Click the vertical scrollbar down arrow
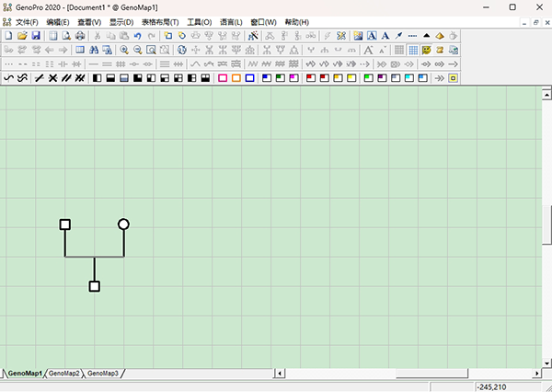This screenshot has width=552, height=392. [x=546, y=363]
